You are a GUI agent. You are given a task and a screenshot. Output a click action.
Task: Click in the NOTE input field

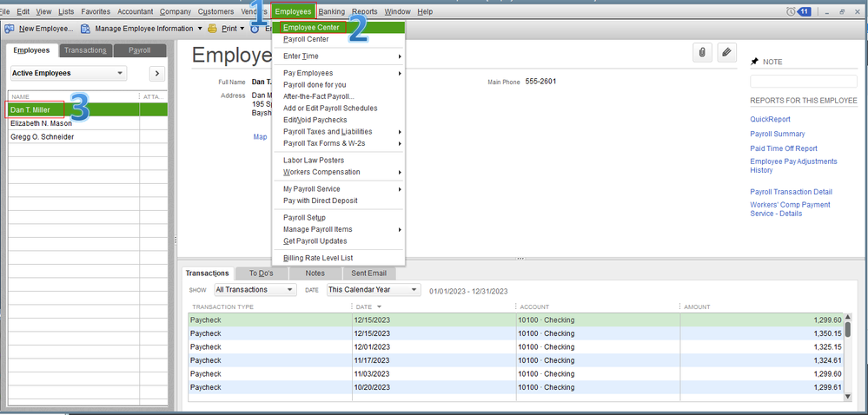click(x=803, y=82)
